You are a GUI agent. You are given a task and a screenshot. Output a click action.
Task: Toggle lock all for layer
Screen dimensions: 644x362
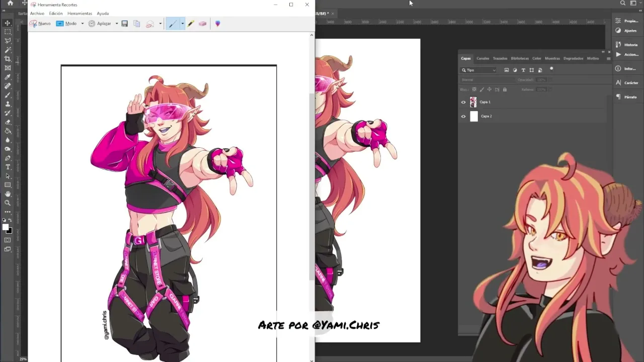[x=505, y=89]
